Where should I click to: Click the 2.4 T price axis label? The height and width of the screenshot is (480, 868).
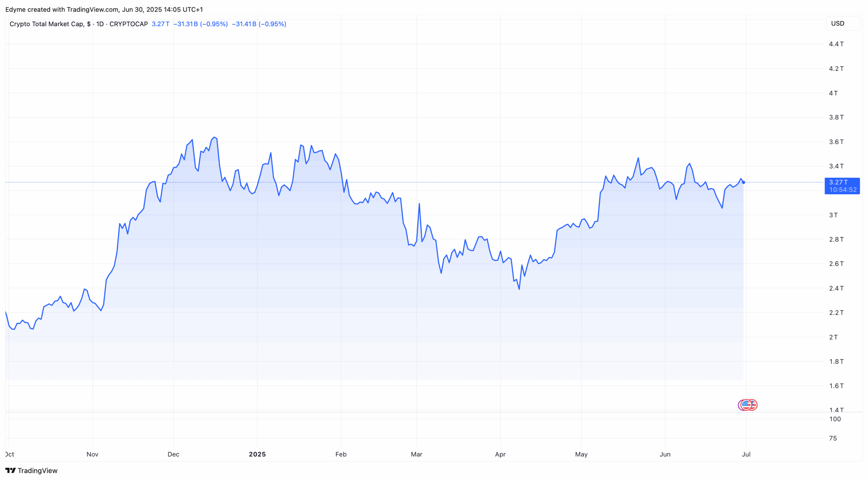836,288
